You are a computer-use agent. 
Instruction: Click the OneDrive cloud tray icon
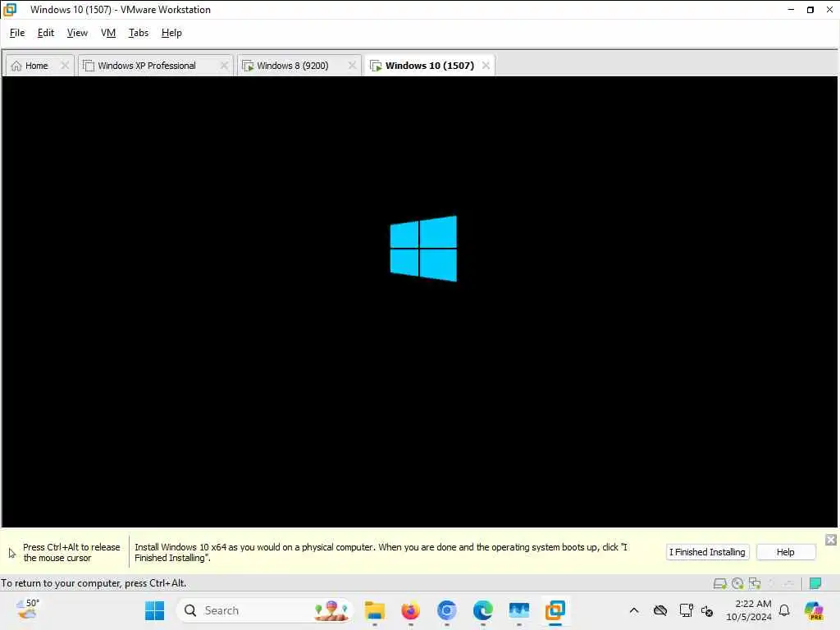660,610
